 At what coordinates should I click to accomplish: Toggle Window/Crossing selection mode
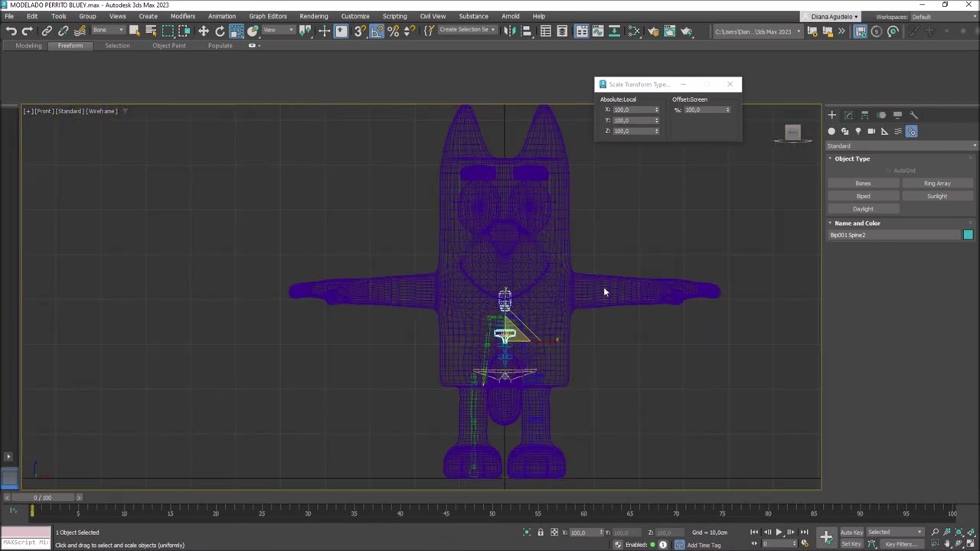click(185, 31)
